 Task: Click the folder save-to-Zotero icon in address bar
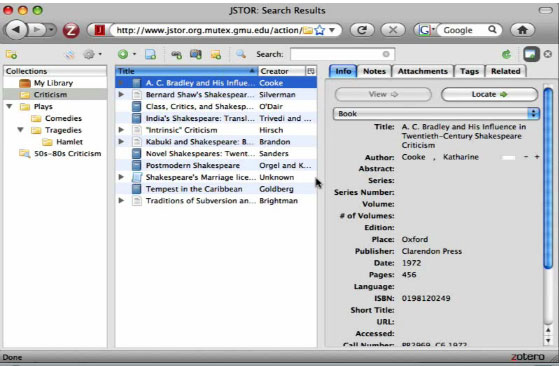308,30
